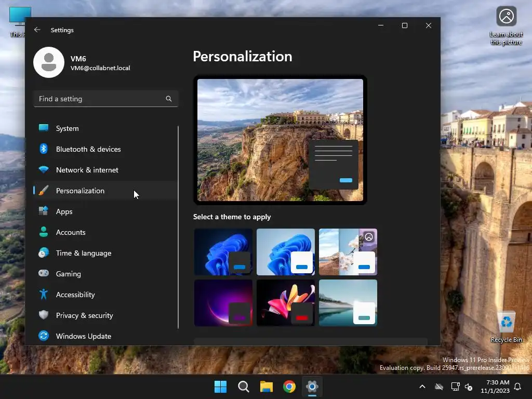Click the Gaming controller icon
Image resolution: width=532 pixels, height=399 pixels.
point(44,273)
